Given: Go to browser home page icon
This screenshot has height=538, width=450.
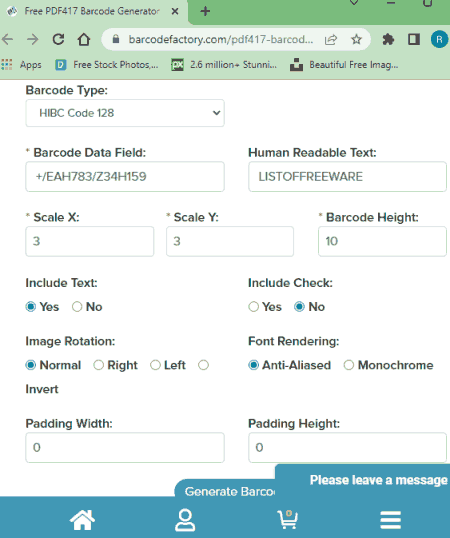Looking at the screenshot, I should pos(84,39).
